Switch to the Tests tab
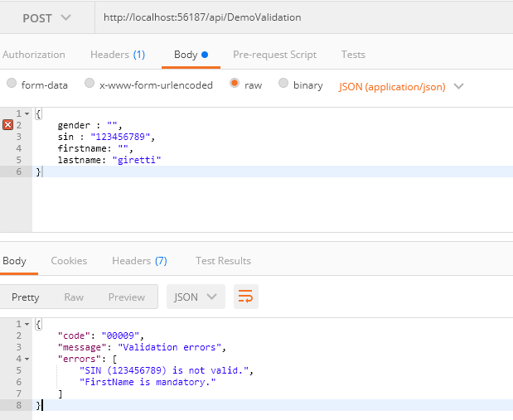The width and height of the screenshot is (513, 420). 353,55
